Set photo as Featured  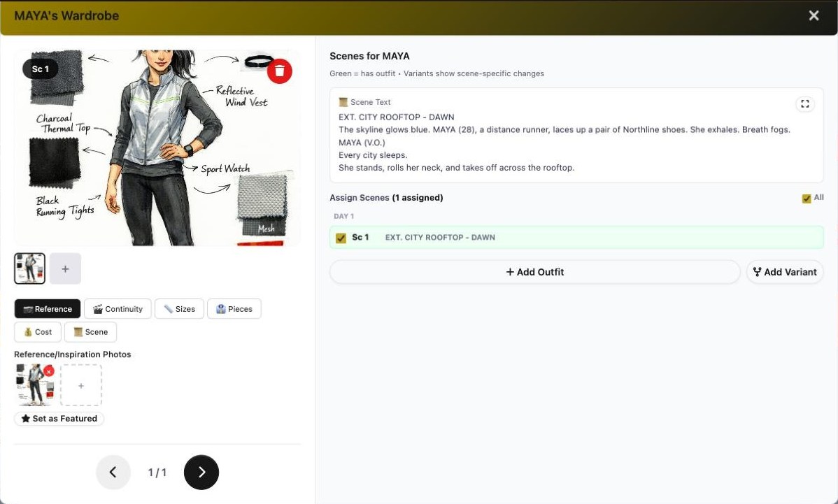click(x=59, y=419)
